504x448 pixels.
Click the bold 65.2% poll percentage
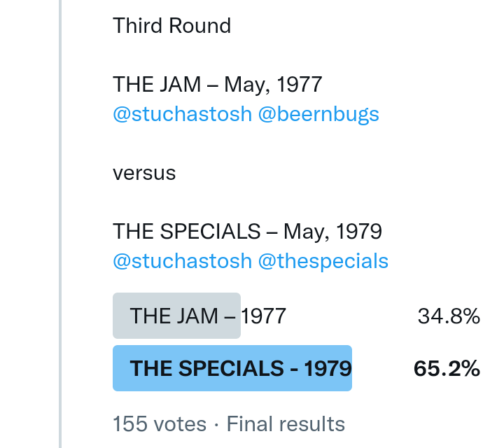[x=447, y=368]
